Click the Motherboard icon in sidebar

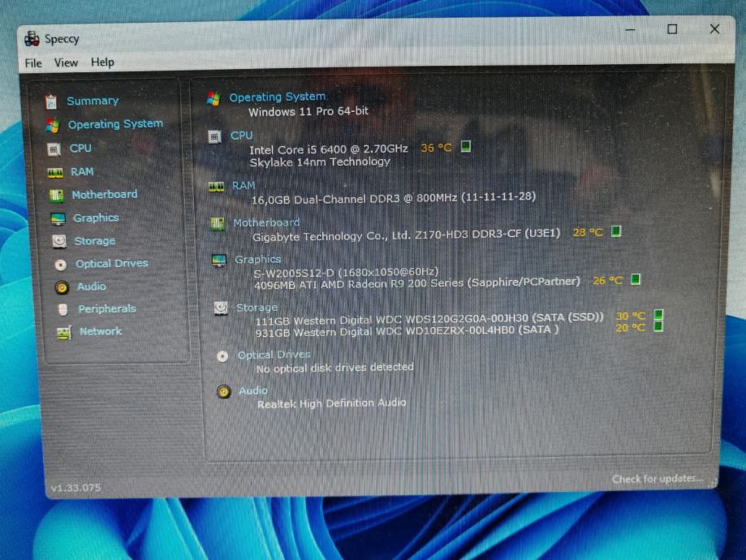click(x=57, y=195)
